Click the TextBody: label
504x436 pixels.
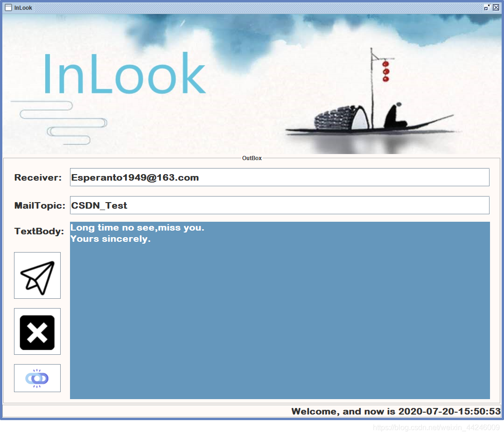pos(39,231)
